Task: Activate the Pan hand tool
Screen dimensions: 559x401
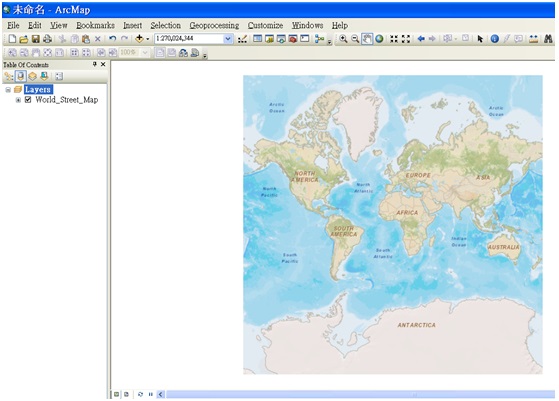Action: (x=367, y=38)
